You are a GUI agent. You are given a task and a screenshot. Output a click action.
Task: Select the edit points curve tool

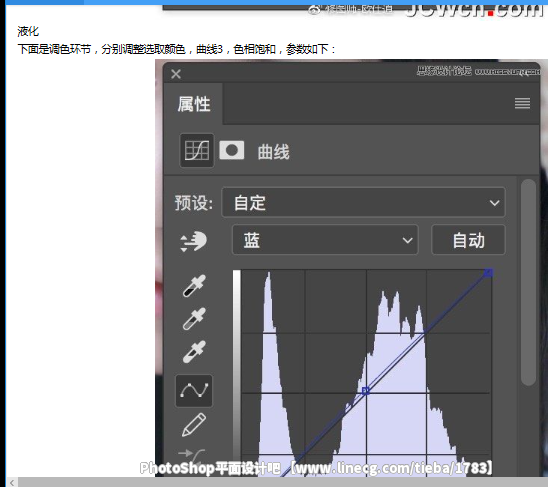[194, 391]
